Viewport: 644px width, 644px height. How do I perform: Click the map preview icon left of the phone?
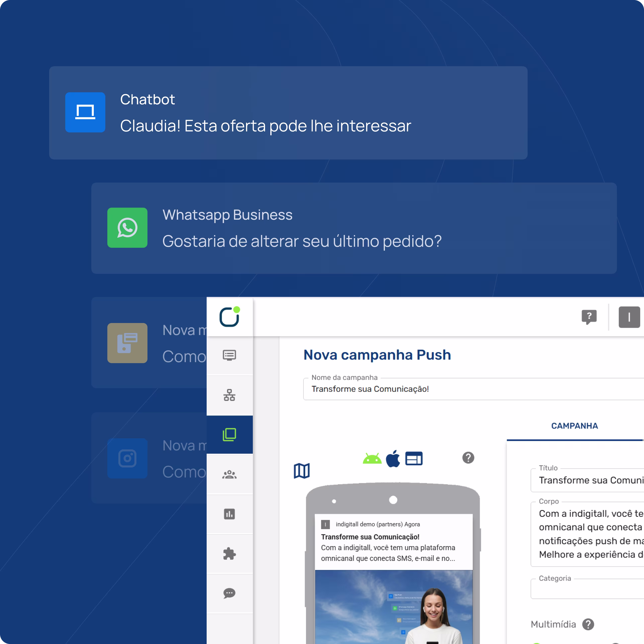click(x=302, y=470)
